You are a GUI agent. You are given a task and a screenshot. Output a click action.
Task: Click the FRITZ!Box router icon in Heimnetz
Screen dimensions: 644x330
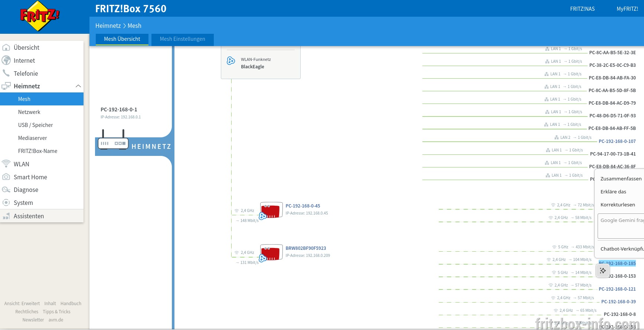pos(113,140)
